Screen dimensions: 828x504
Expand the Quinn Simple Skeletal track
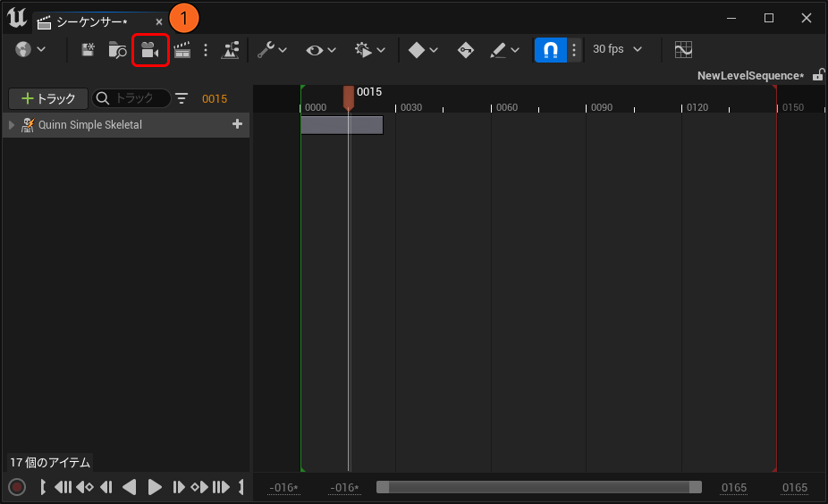point(12,125)
